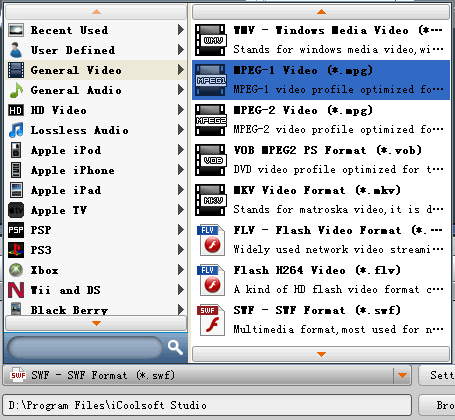The width and height of the screenshot is (455, 420).
Task: Click the VOB format icon
Action: point(210,160)
